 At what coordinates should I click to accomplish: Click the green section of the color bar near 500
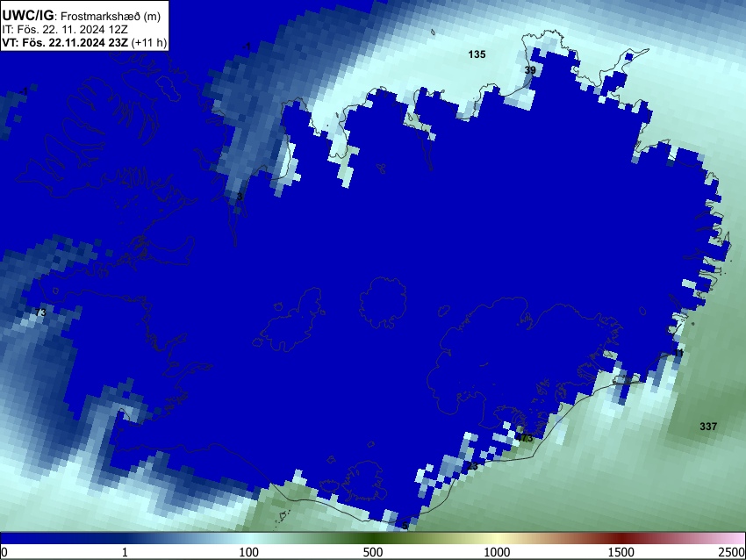click(372, 538)
